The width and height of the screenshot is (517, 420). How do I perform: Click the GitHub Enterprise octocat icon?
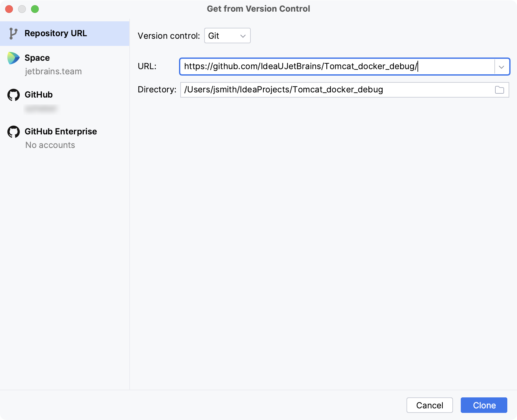tap(13, 131)
